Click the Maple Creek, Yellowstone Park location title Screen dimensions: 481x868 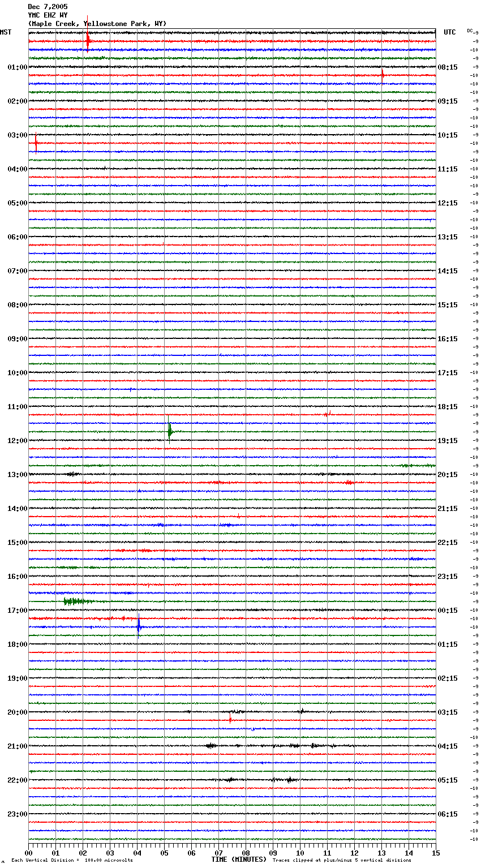(x=97, y=24)
